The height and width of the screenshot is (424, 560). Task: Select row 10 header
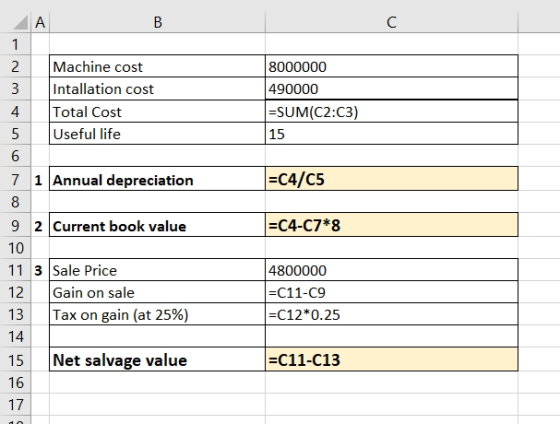15,248
